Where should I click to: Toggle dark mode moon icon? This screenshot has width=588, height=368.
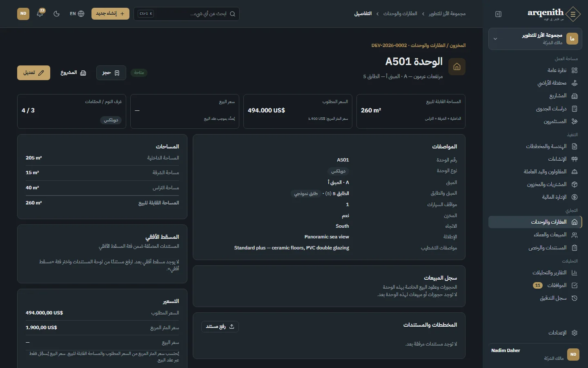[x=57, y=13]
